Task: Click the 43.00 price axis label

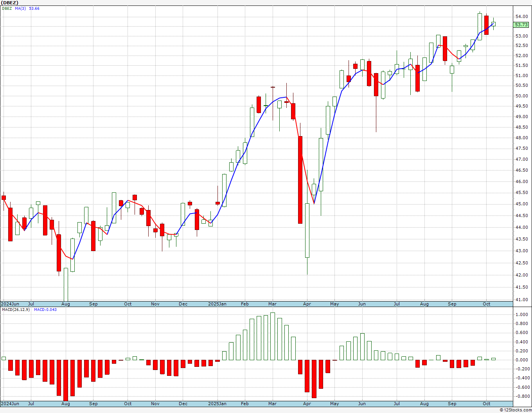Action: click(x=521, y=251)
